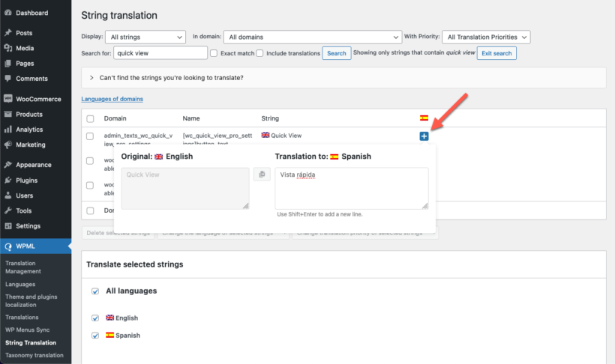Open the Languages of domains link
Screen dimensions: 615x364
[x=112, y=99]
